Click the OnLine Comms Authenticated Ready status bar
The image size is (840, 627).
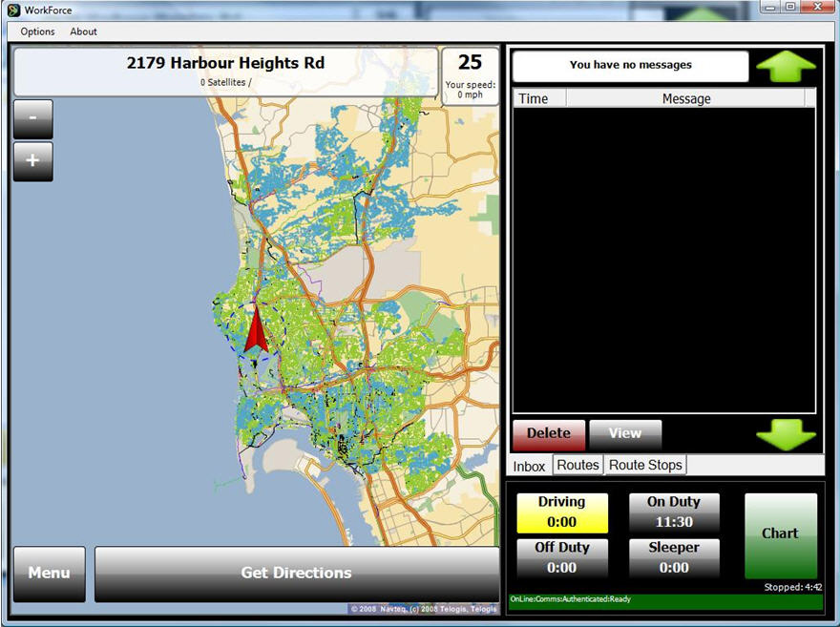pos(665,601)
